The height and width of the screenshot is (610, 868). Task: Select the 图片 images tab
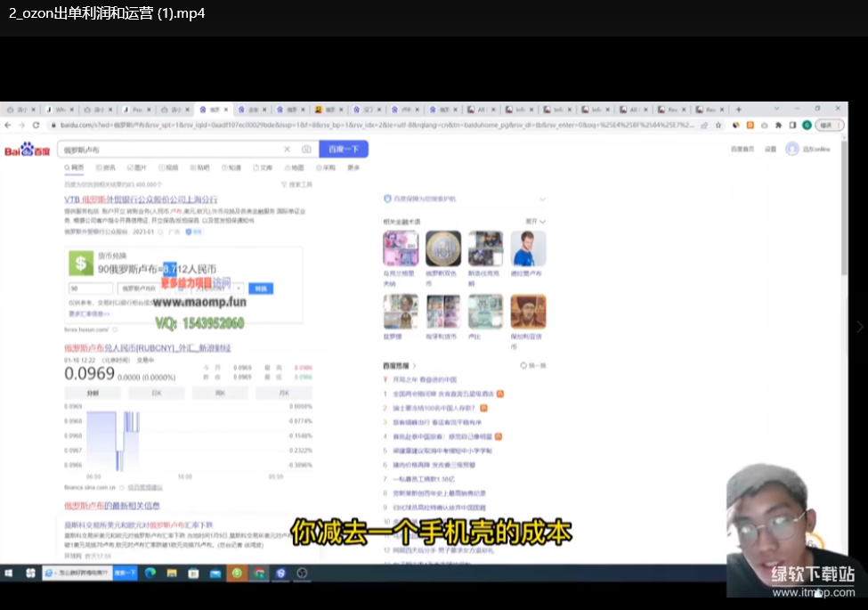pos(137,167)
